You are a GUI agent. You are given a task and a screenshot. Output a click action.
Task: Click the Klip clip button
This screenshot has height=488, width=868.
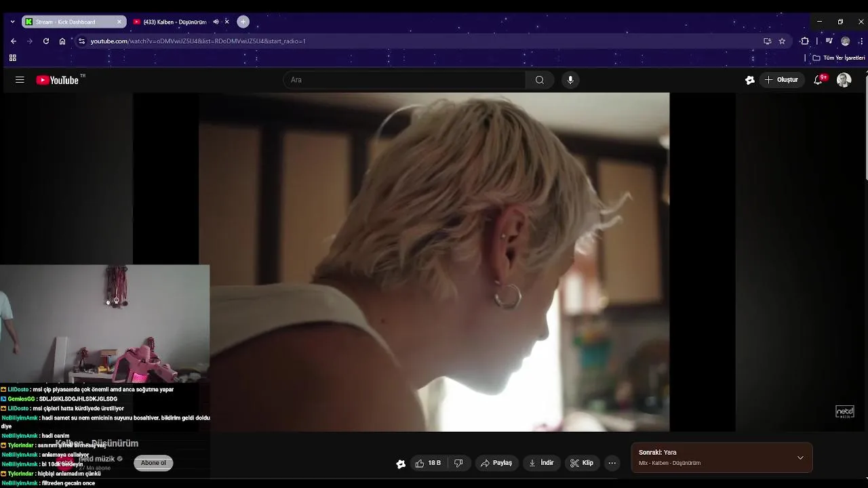click(x=582, y=463)
